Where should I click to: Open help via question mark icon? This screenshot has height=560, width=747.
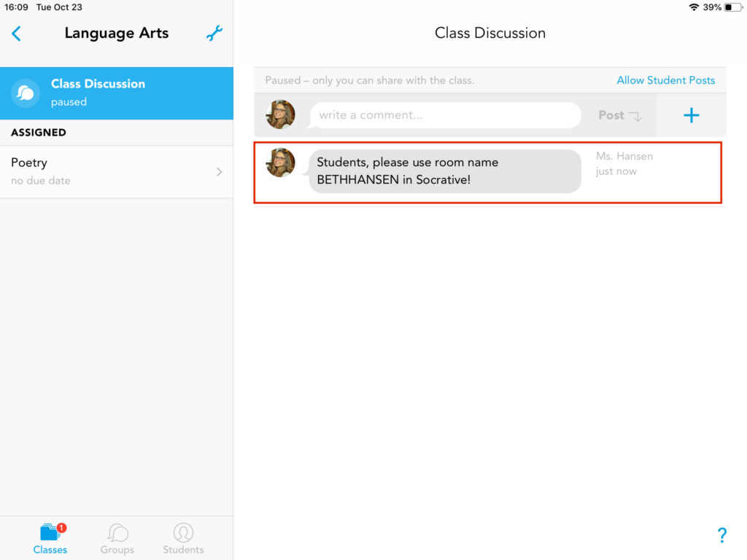click(x=721, y=535)
